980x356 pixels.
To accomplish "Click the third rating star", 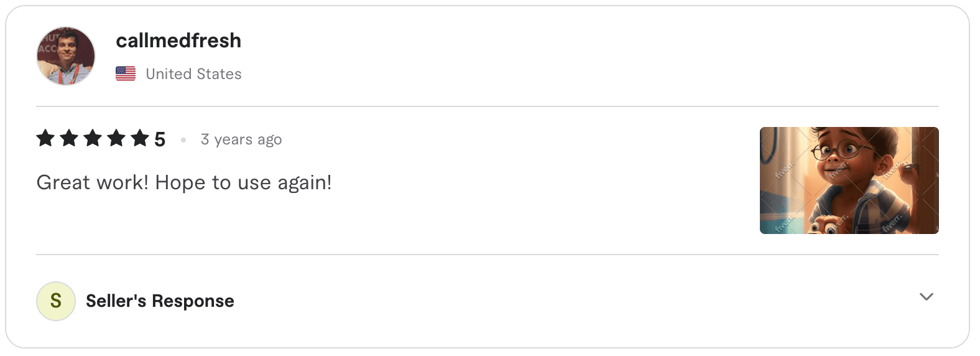I will (93, 138).
